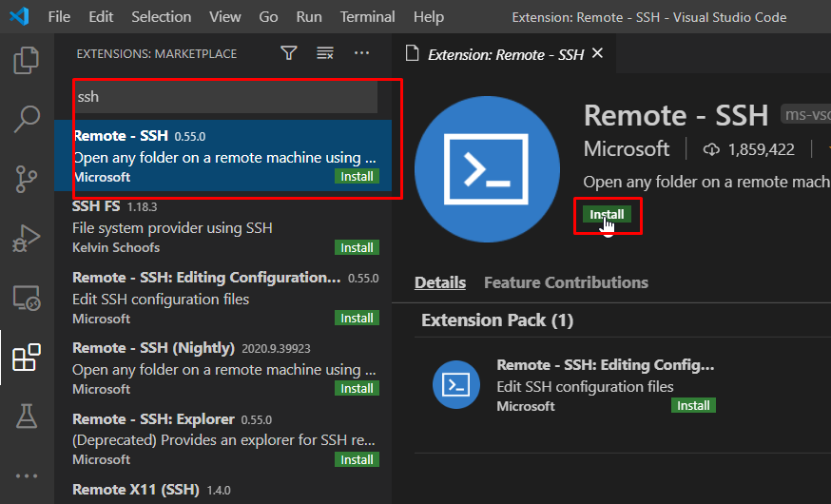Open Run and Debug view
Viewport: 831px width, 504px height.
[x=26, y=238]
